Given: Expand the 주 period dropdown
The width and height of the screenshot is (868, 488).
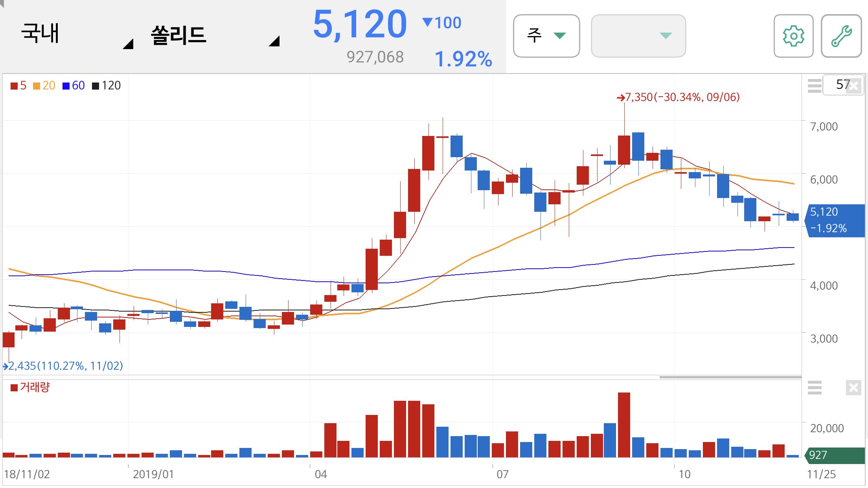Looking at the screenshot, I should (x=546, y=36).
